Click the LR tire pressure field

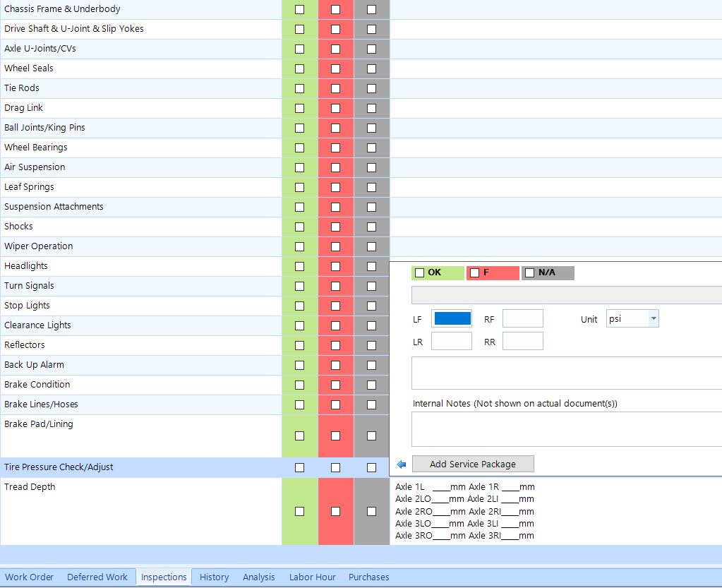(x=452, y=342)
